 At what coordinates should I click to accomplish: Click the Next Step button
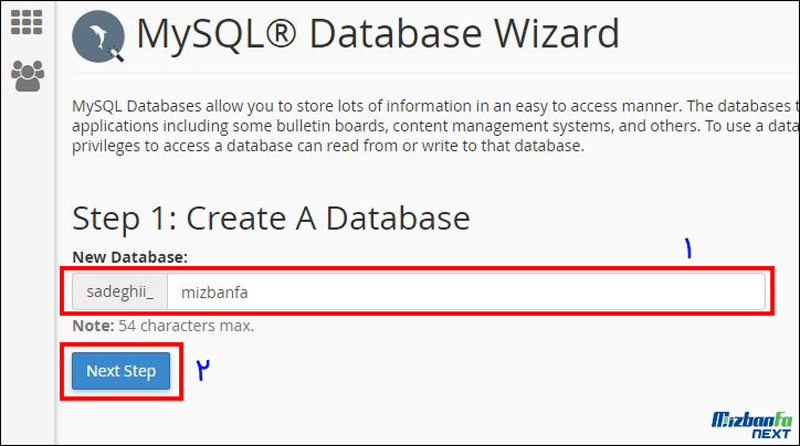coord(121,371)
